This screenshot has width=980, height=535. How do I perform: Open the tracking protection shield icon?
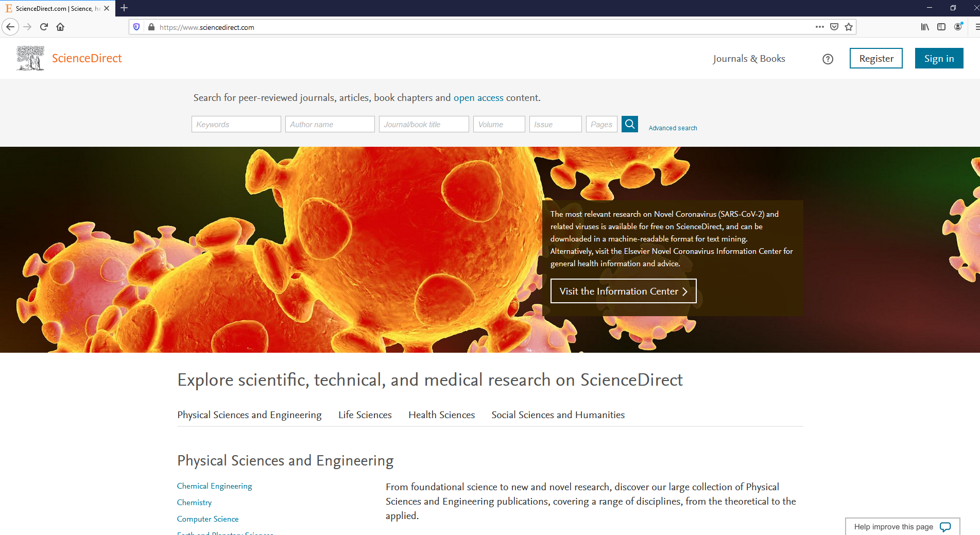136,27
